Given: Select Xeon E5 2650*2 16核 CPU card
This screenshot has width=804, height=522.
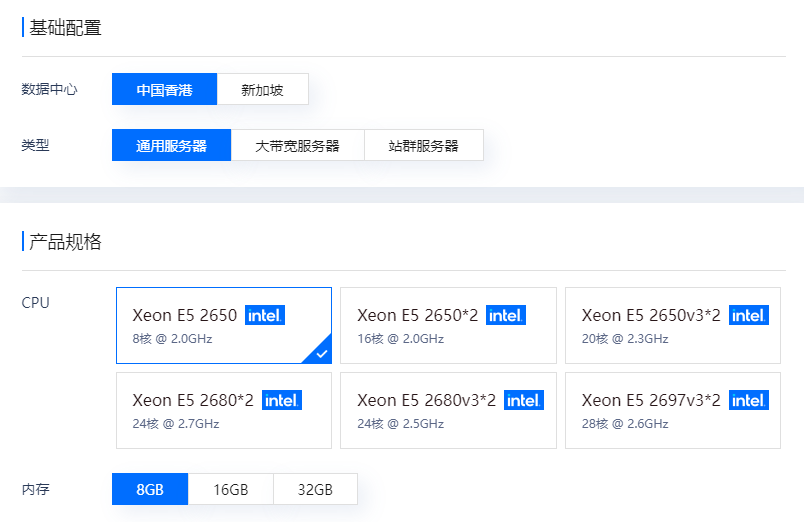Looking at the screenshot, I should [448, 326].
